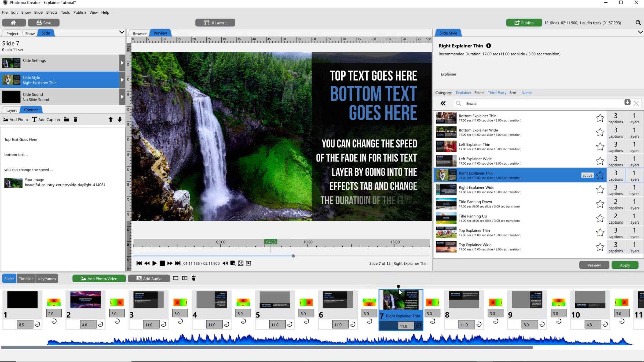Viewport: 644px width, 362px height.
Task: Move layer down with down arrow
Action: 120,120
